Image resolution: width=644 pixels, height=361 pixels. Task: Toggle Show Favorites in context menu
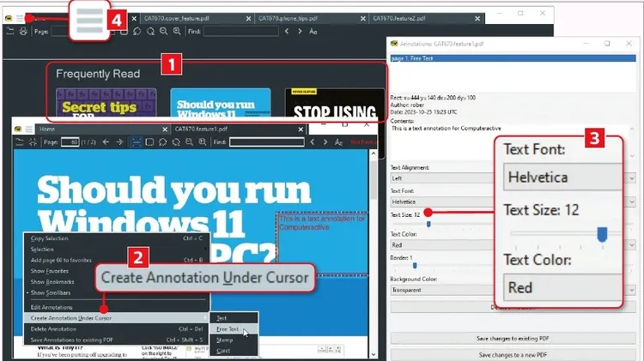[x=116, y=271]
